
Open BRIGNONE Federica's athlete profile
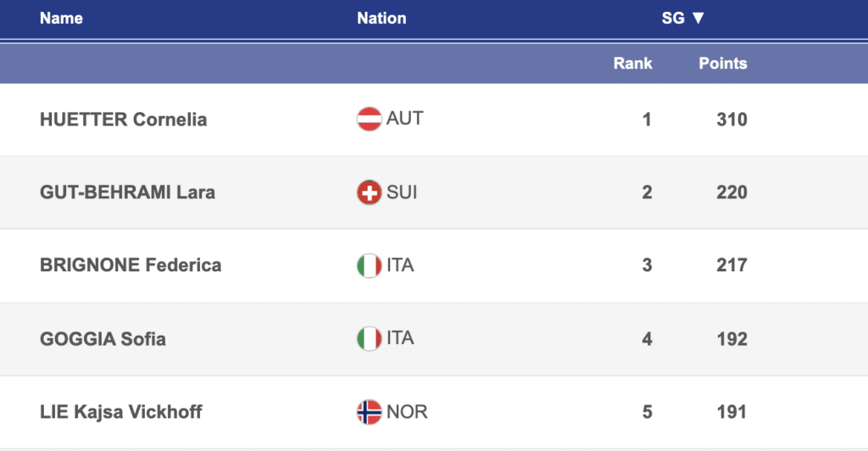(x=131, y=265)
